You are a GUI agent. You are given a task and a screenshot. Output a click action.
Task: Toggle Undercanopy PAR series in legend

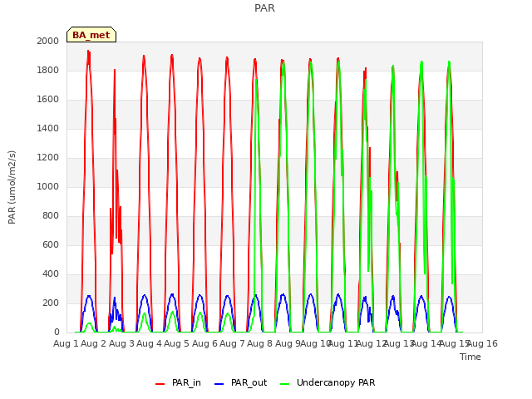click(x=336, y=382)
